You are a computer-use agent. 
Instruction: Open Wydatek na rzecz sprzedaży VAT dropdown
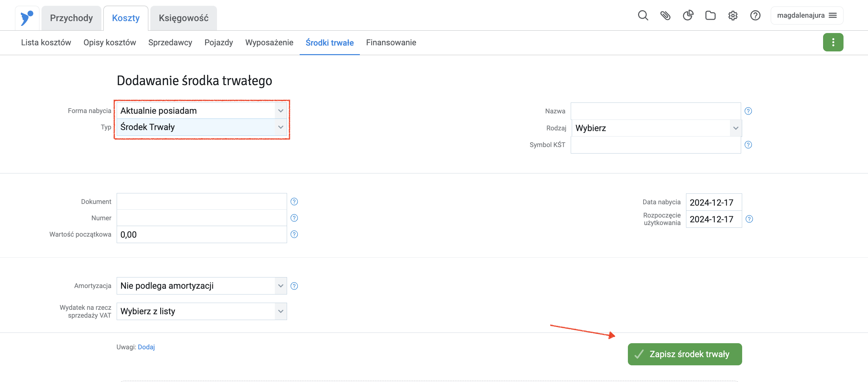click(x=202, y=311)
